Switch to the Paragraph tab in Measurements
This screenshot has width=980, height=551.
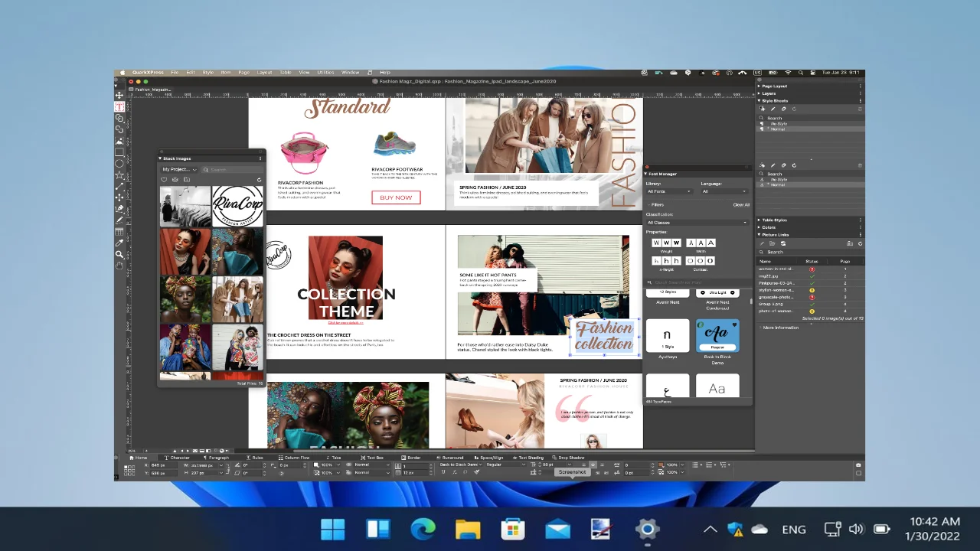[x=217, y=458]
